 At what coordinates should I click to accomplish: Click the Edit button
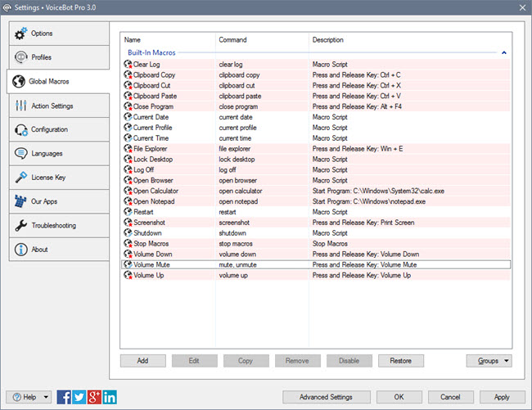click(x=195, y=361)
